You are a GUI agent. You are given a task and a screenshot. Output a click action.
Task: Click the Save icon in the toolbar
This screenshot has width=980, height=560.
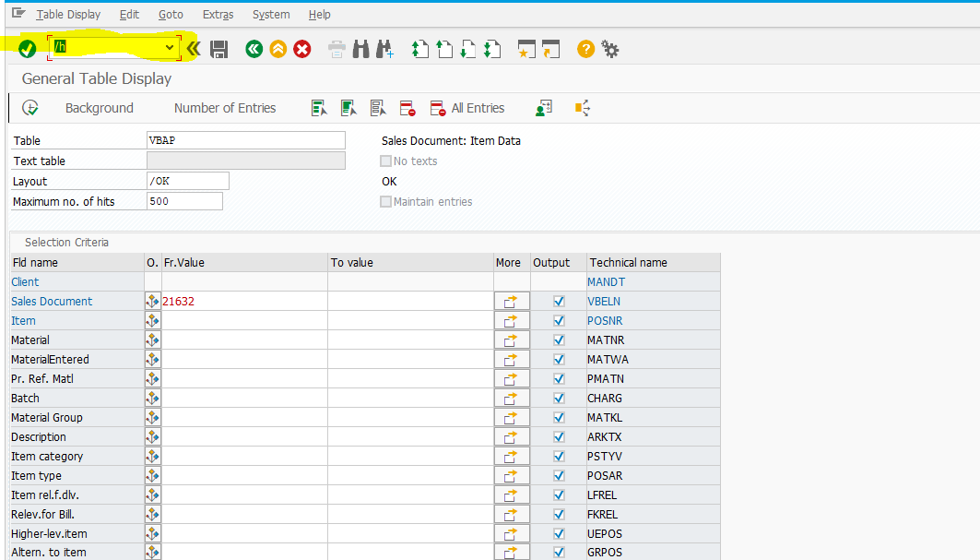click(x=219, y=50)
